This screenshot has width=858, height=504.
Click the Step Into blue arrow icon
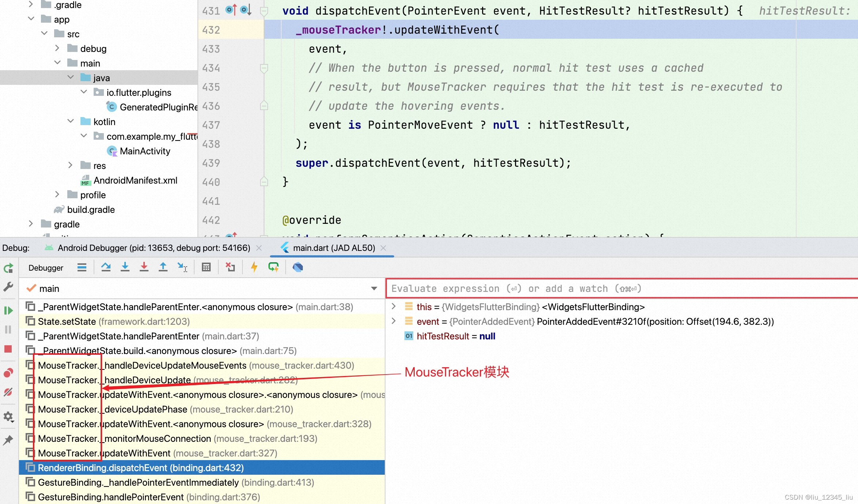(125, 267)
